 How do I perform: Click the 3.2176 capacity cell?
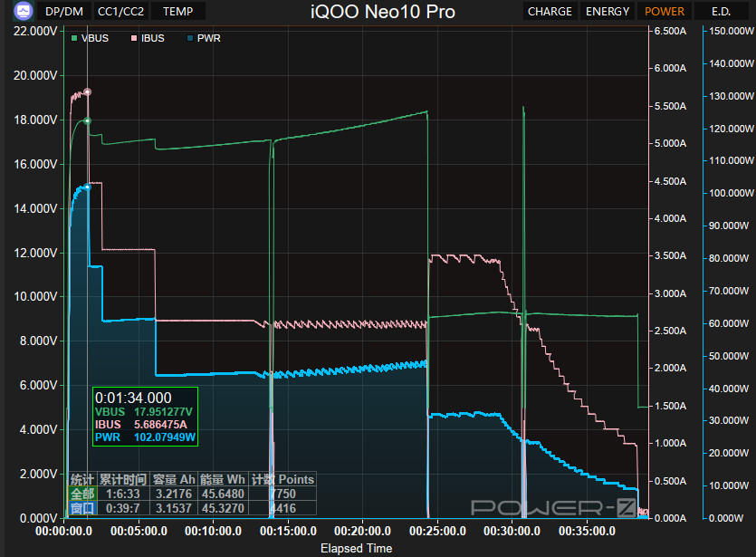click(174, 494)
